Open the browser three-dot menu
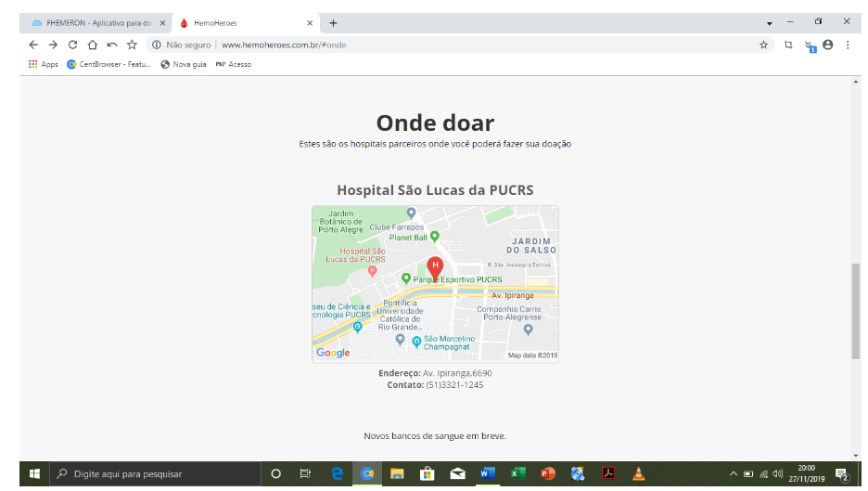 [x=848, y=45]
